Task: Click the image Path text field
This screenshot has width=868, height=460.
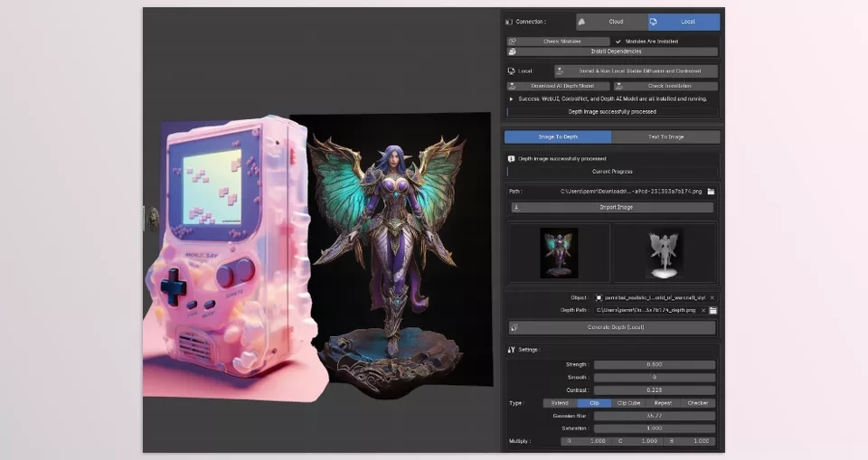Action: pyautogui.click(x=630, y=192)
